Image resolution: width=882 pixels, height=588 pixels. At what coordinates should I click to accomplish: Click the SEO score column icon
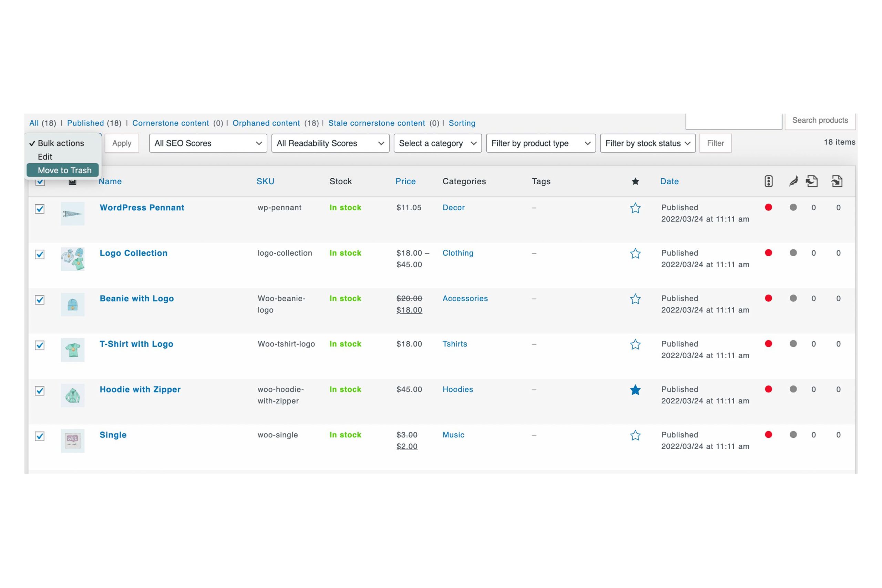(768, 182)
